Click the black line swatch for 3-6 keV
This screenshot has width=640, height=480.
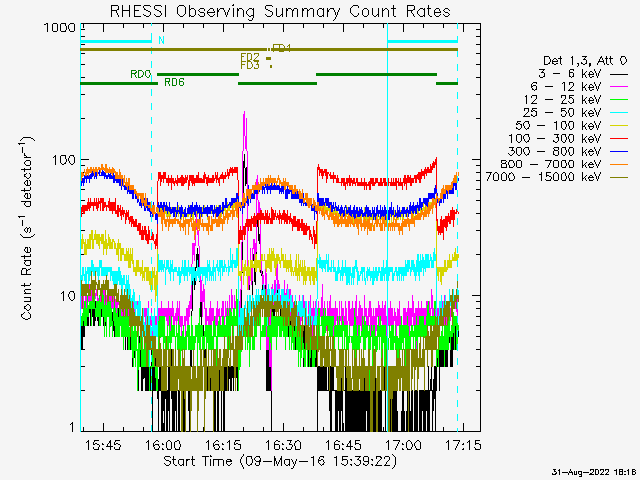coord(619,74)
